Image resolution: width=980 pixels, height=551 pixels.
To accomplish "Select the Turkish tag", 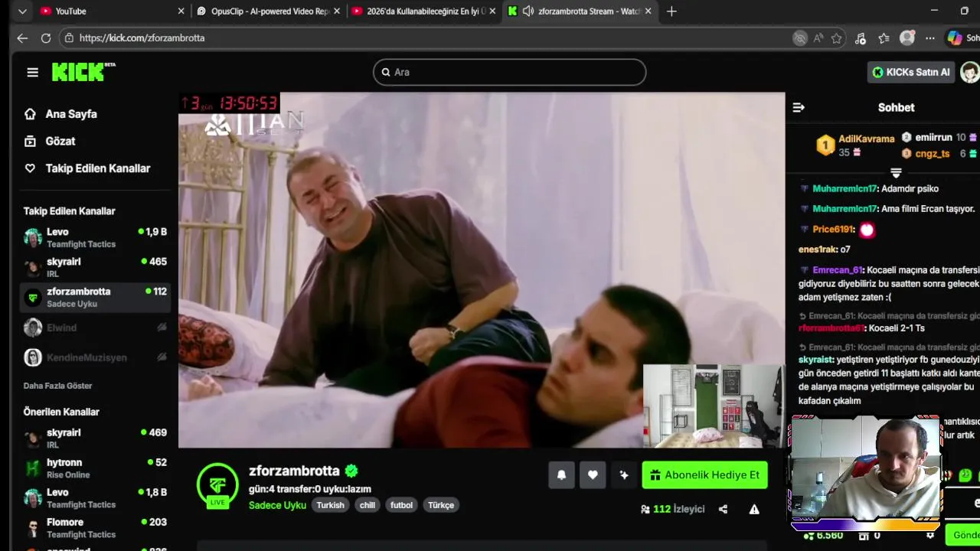I will [331, 505].
